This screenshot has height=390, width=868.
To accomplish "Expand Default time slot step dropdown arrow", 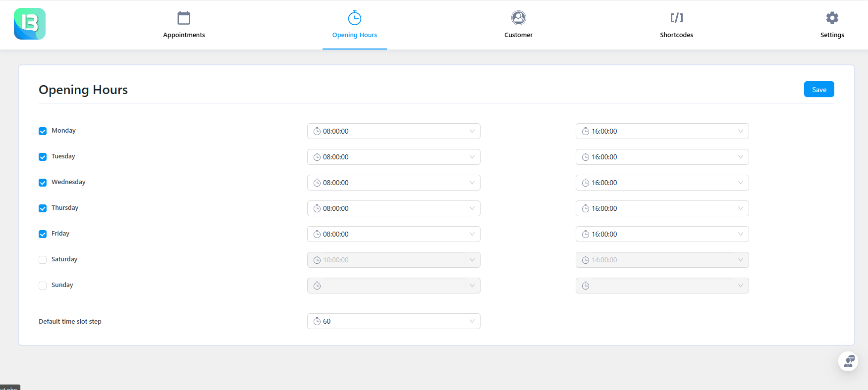I will (472, 321).
